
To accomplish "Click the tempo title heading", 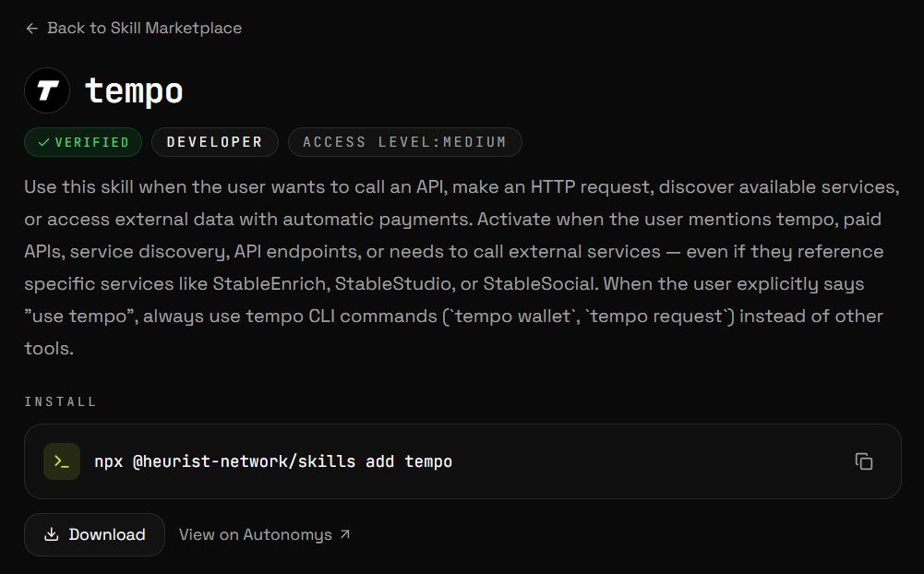I will (135, 91).
